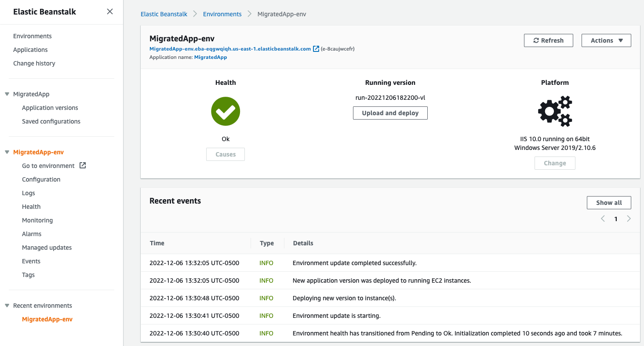
Task: Open Logs in the sidebar
Action: click(29, 193)
